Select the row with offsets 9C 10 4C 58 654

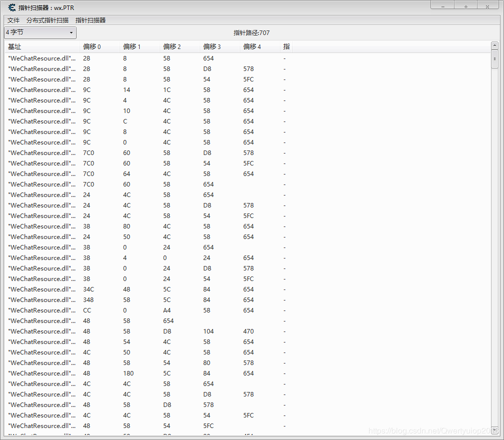248,111
